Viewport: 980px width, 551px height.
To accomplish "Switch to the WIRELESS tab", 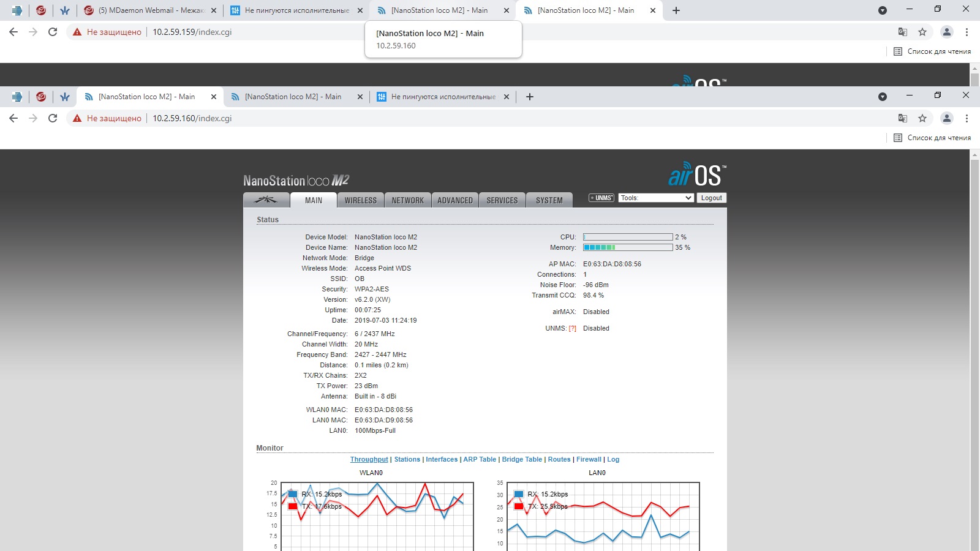I will pos(360,200).
